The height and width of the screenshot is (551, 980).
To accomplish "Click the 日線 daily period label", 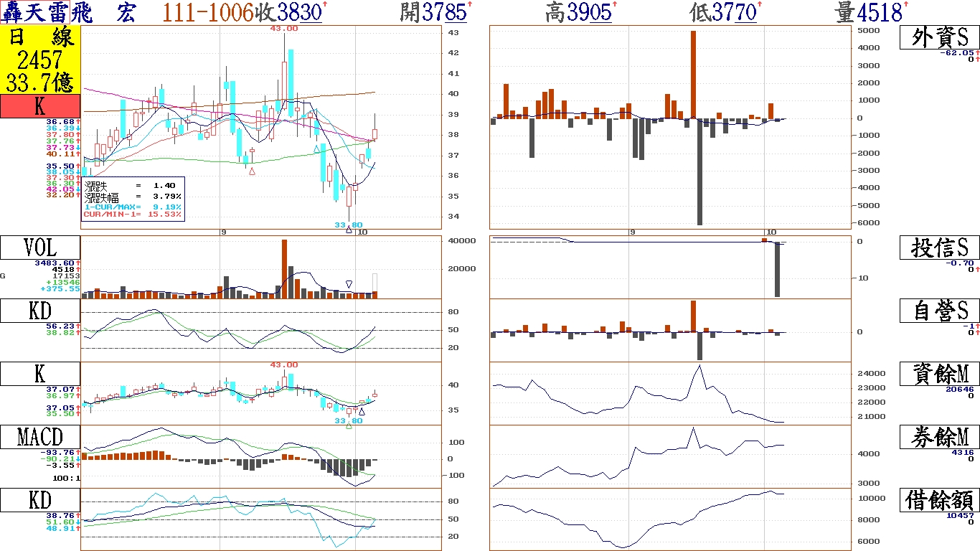I will 40,39.
